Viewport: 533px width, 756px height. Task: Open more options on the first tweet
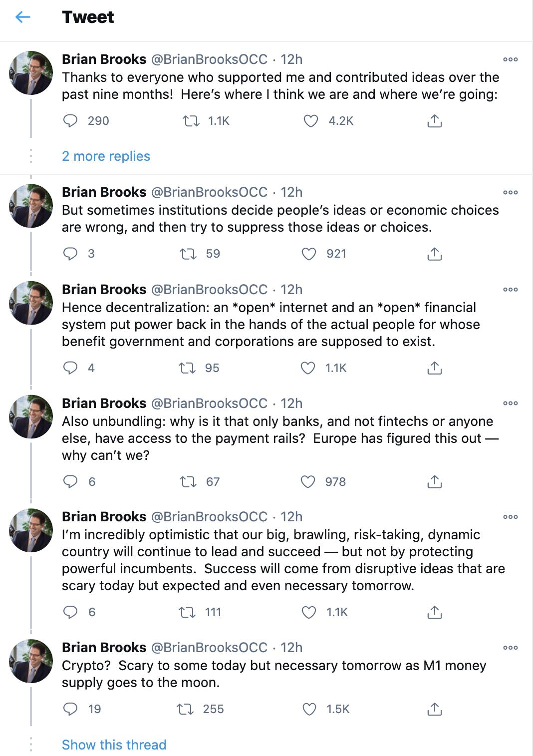[510, 59]
